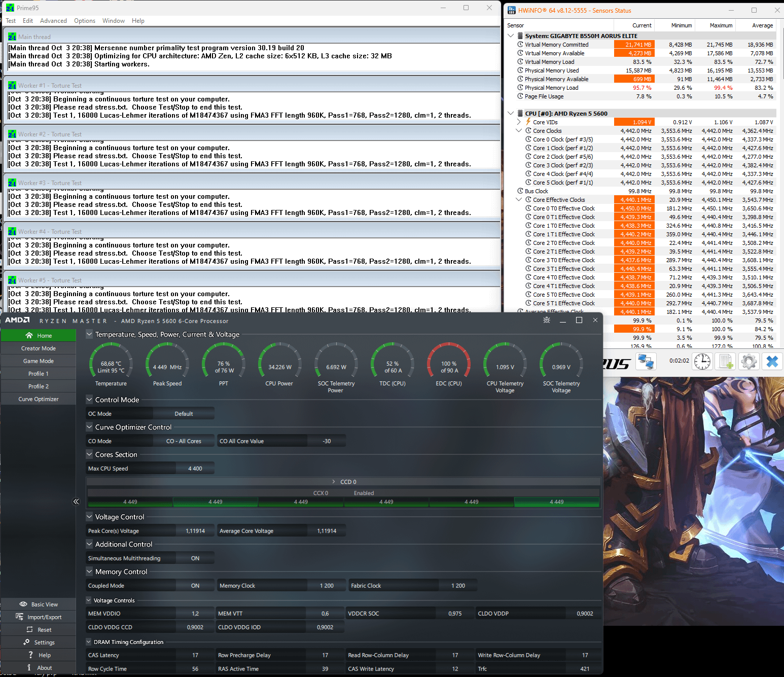The width and height of the screenshot is (784, 677).
Task: Toggle Coupled Mode ON value
Action: coord(195,586)
